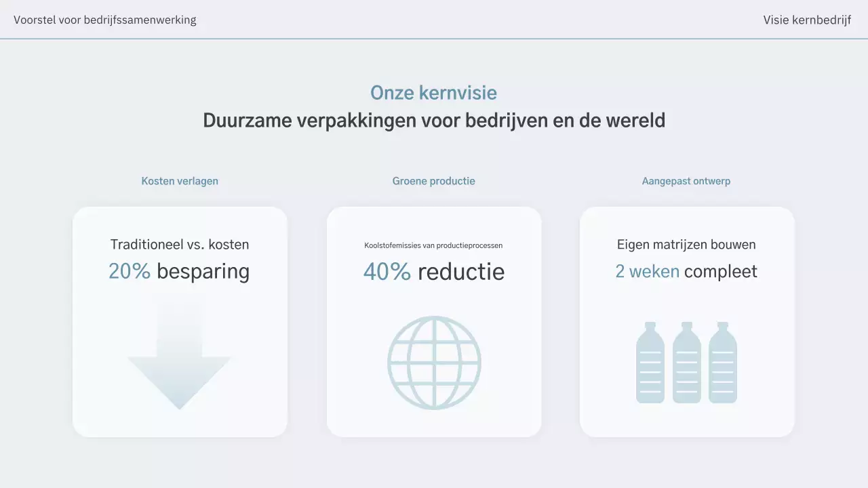Select the 20% besparing statistic
Image resolution: width=868 pixels, height=488 pixels.
click(180, 271)
